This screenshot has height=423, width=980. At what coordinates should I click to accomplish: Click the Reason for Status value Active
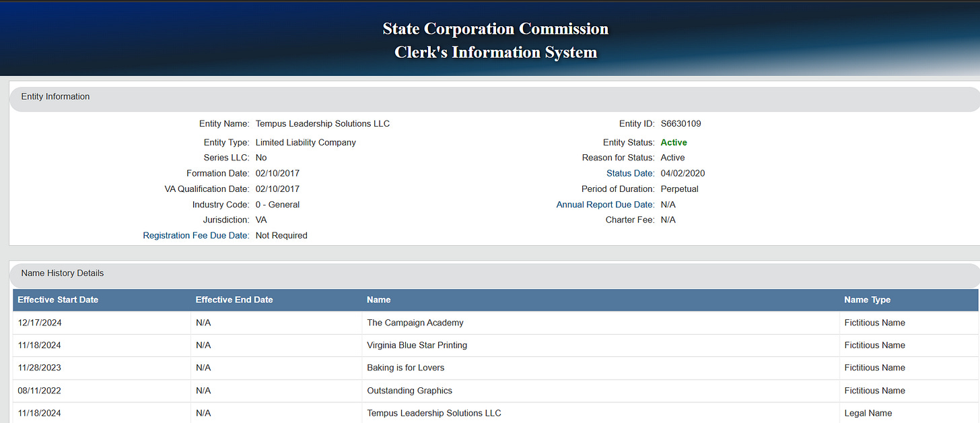click(x=672, y=158)
